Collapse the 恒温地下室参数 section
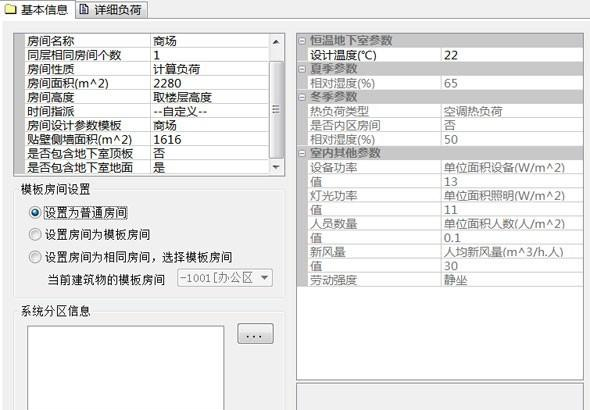Screen dimensions: 590x410 [x=302, y=41]
